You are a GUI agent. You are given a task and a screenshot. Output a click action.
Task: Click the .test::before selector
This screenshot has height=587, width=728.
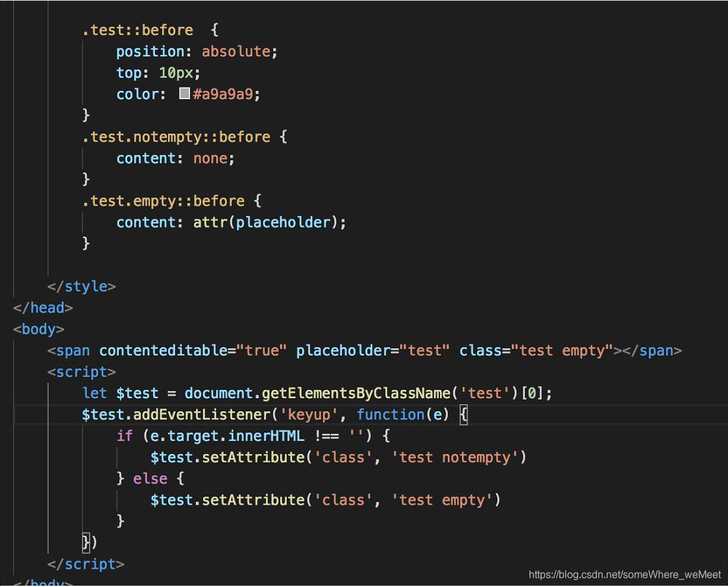(x=136, y=30)
